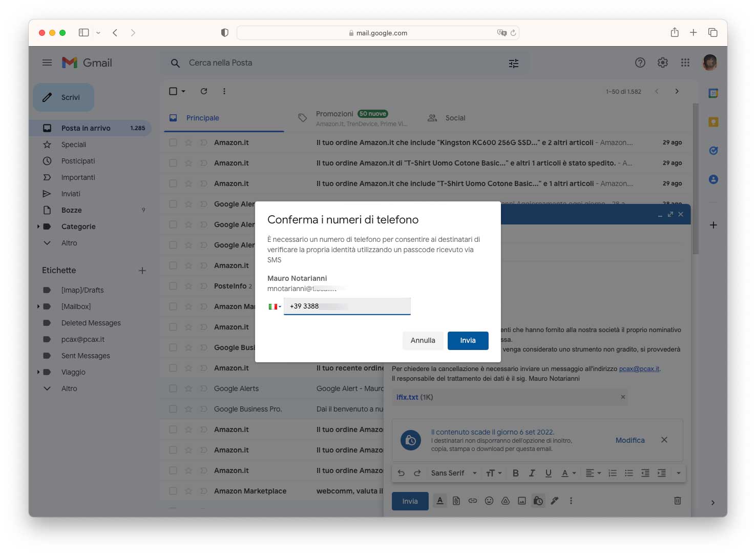Check the first Amazon.it email checkbox
The image size is (756, 555).
(173, 142)
